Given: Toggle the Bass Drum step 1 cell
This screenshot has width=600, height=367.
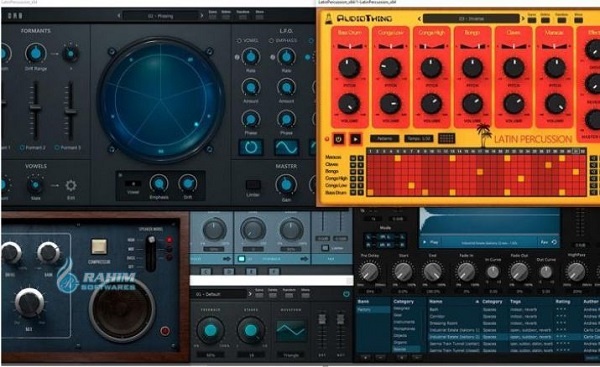Looking at the screenshot, I should [x=370, y=192].
